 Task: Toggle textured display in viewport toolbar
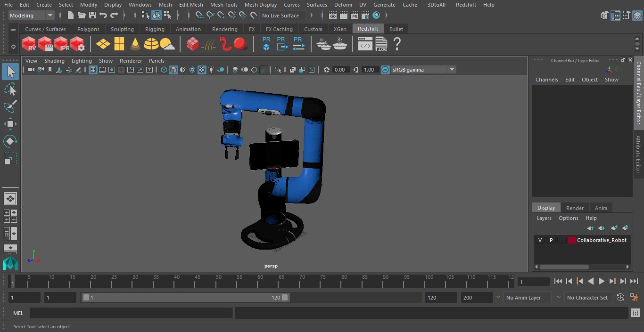coord(202,70)
